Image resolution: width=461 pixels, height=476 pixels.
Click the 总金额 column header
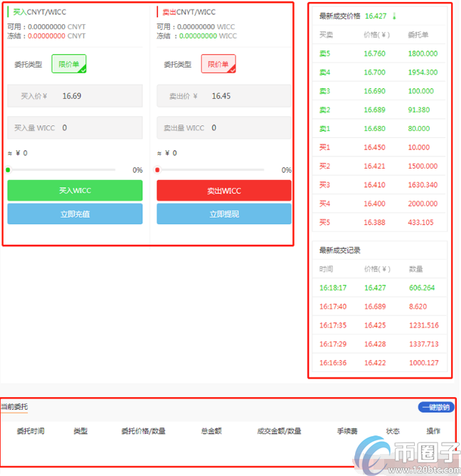(211, 430)
